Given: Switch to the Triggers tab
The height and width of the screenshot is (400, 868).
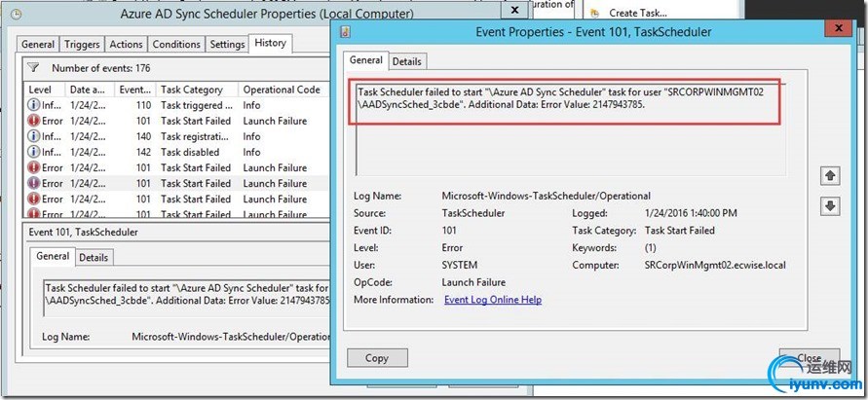Looking at the screenshot, I should pos(82,44).
